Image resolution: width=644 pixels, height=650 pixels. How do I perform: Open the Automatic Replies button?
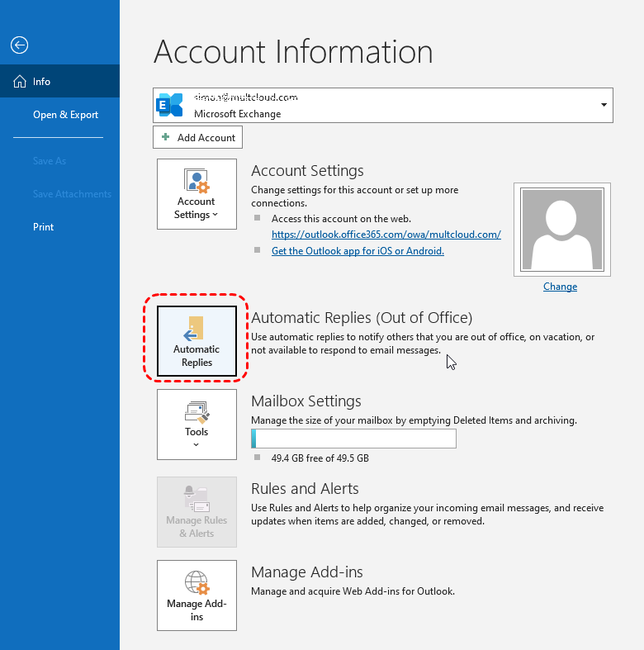point(197,339)
